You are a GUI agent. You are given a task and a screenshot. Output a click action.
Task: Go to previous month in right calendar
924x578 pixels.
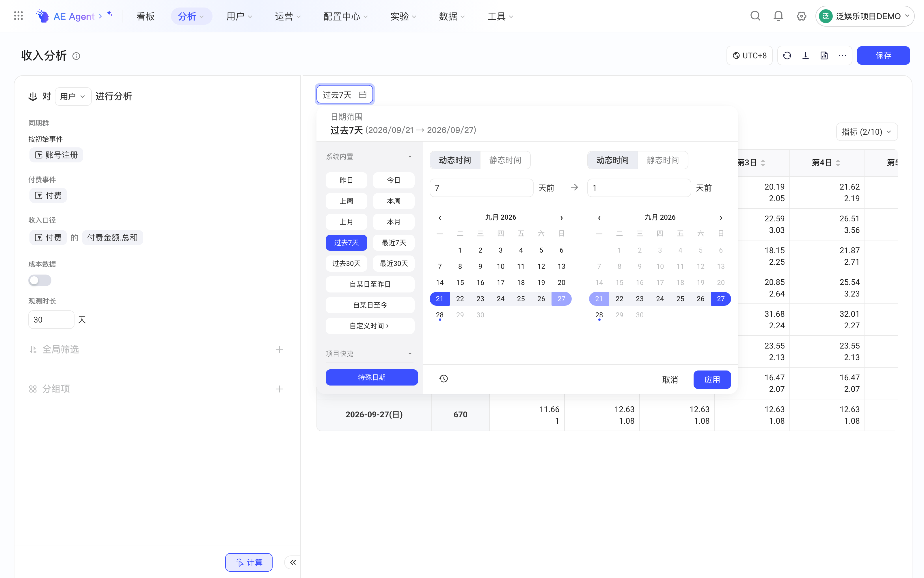click(599, 218)
